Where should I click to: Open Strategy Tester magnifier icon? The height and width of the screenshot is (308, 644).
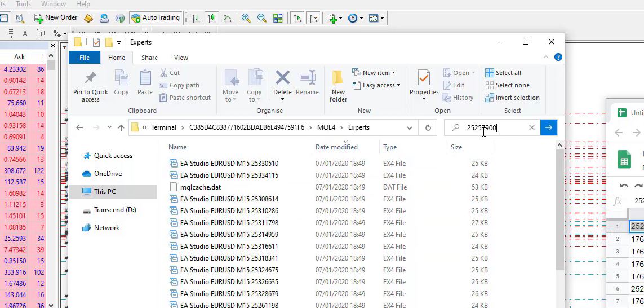tap(19, 18)
